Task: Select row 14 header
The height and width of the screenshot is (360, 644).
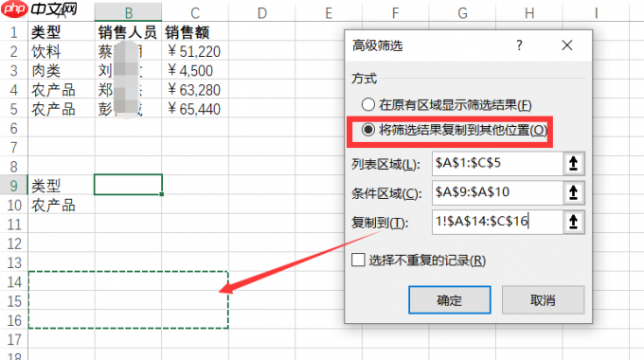Action: click(x=14, y=282)
